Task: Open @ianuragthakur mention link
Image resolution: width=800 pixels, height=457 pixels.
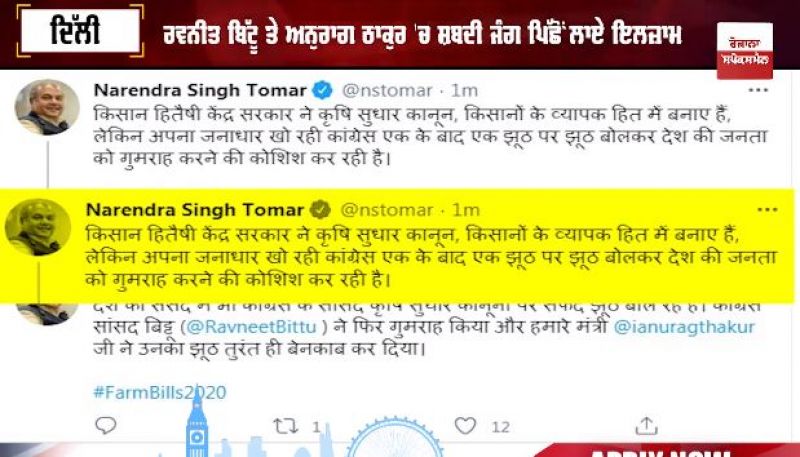Action: (684, 327)
